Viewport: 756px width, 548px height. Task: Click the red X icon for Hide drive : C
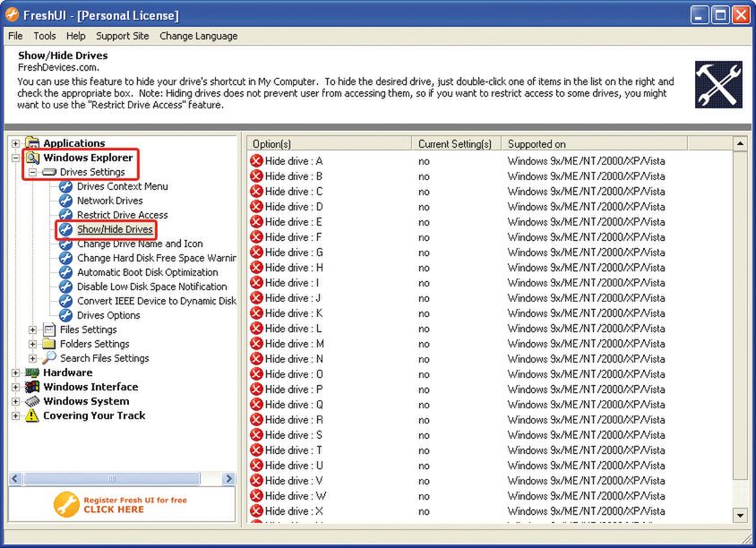pos(256,192)
